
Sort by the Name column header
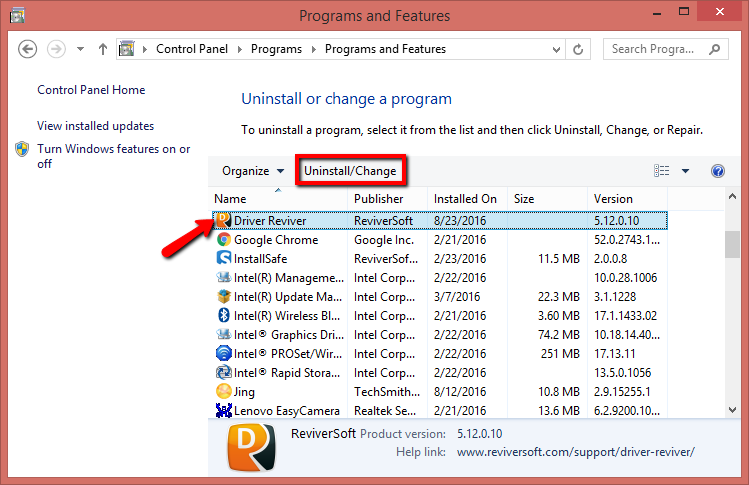click(x=278, y=199)
